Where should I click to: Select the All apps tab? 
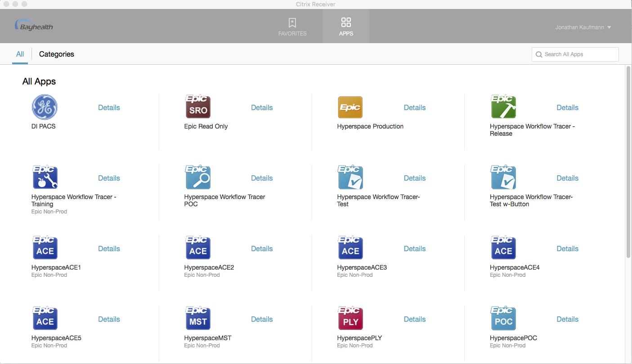coord(20,54)
